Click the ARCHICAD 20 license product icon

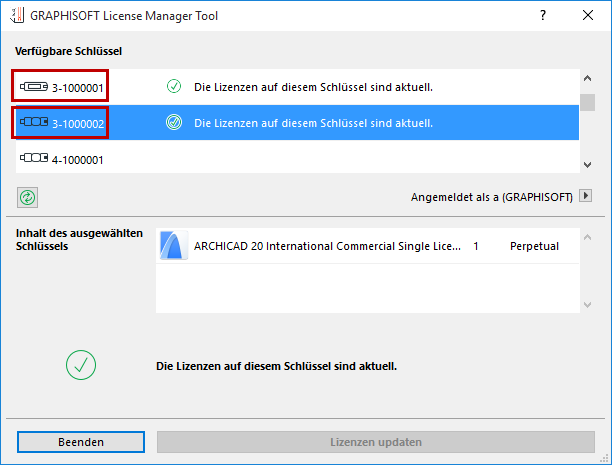click(174, 246)
